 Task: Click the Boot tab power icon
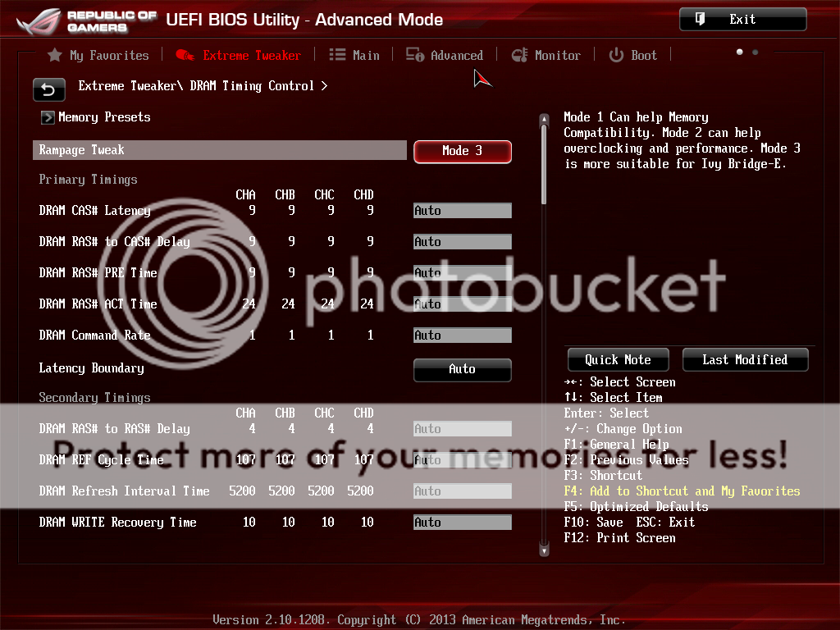pyautogui.click(x=616, y=55)
